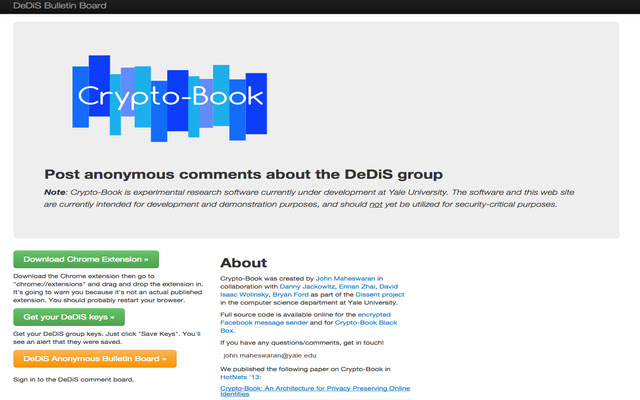Click the Note paragraph about experimental software
640x400 pixels.
(309, 198)
